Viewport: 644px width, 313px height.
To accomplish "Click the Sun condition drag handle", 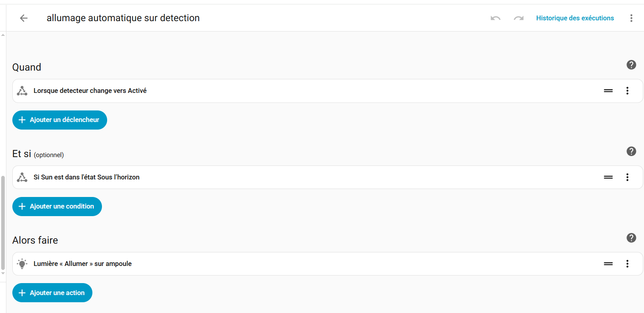I will pyautogui.click(x=608, y=177).
